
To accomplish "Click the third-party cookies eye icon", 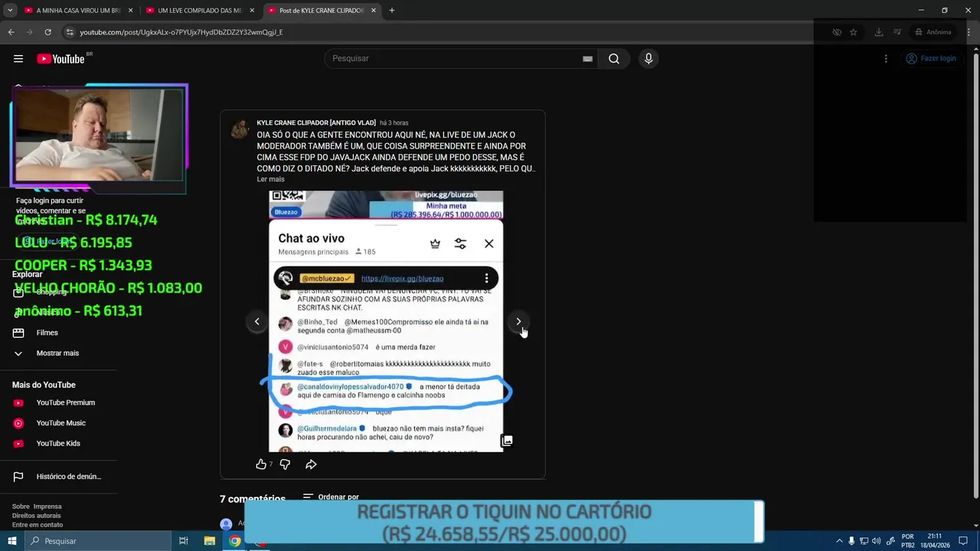I will [837, 32].
